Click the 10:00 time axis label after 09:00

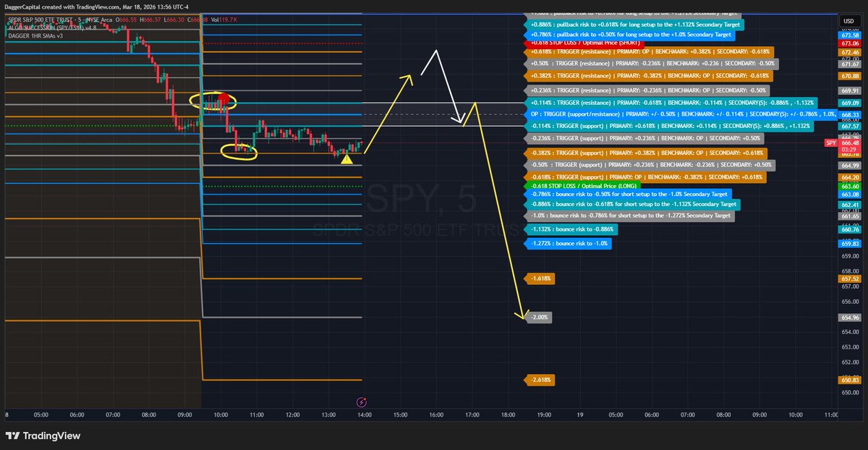[x=221, y=415]
